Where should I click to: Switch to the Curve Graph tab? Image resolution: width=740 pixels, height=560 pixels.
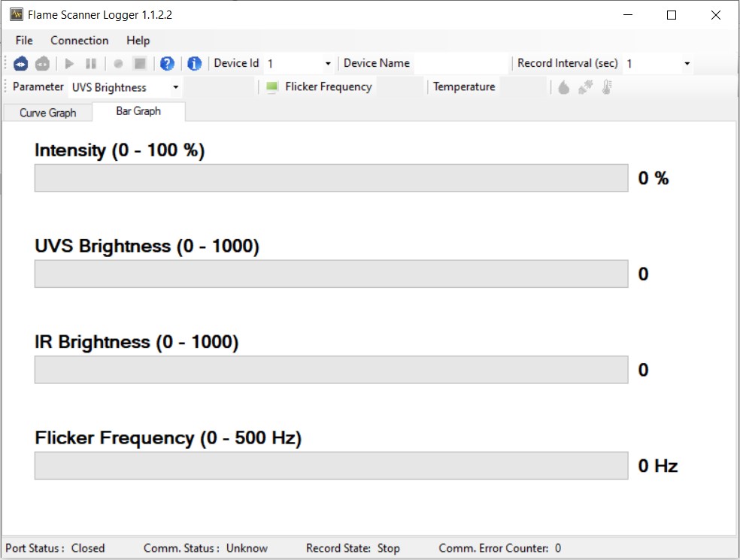pos(48,113)
